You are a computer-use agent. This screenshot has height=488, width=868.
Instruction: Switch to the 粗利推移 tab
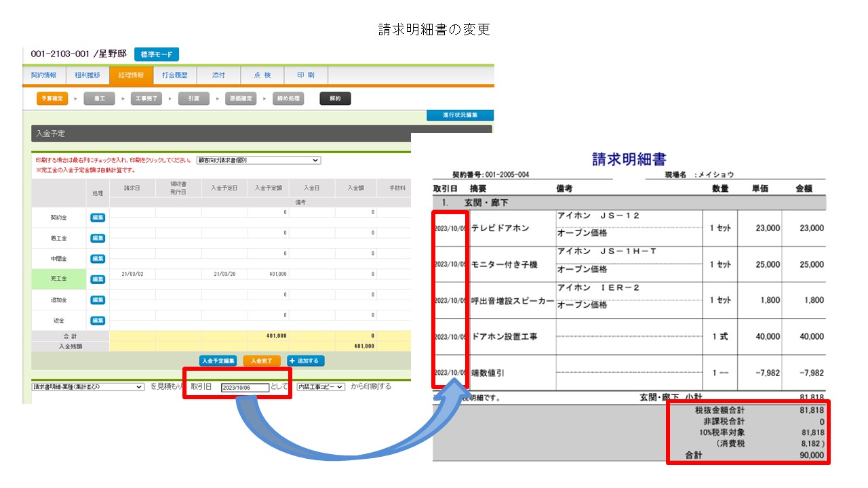click(x=87, y=75)
